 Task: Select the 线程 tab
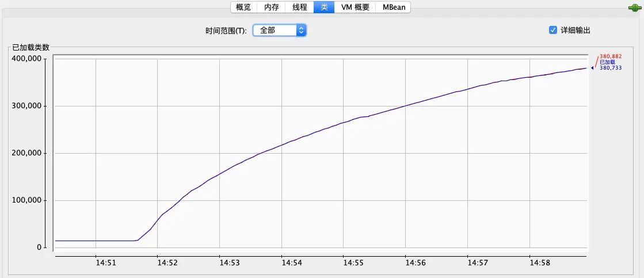click(300, 7)
